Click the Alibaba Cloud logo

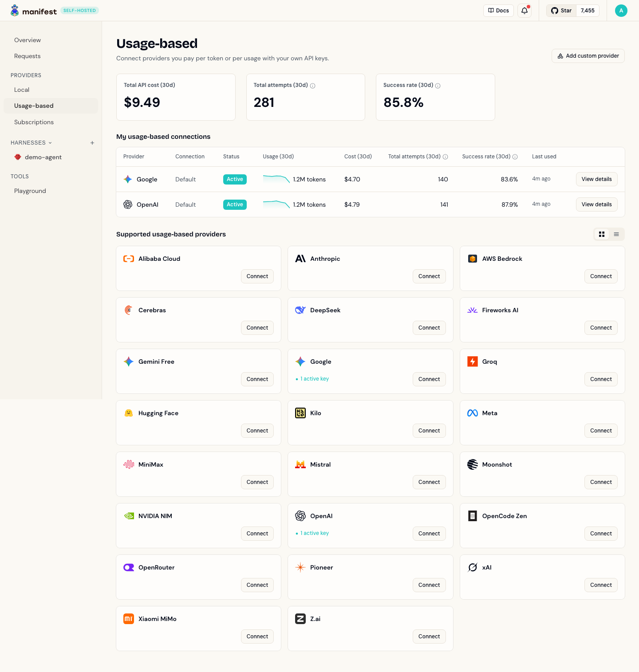(129, 259)
